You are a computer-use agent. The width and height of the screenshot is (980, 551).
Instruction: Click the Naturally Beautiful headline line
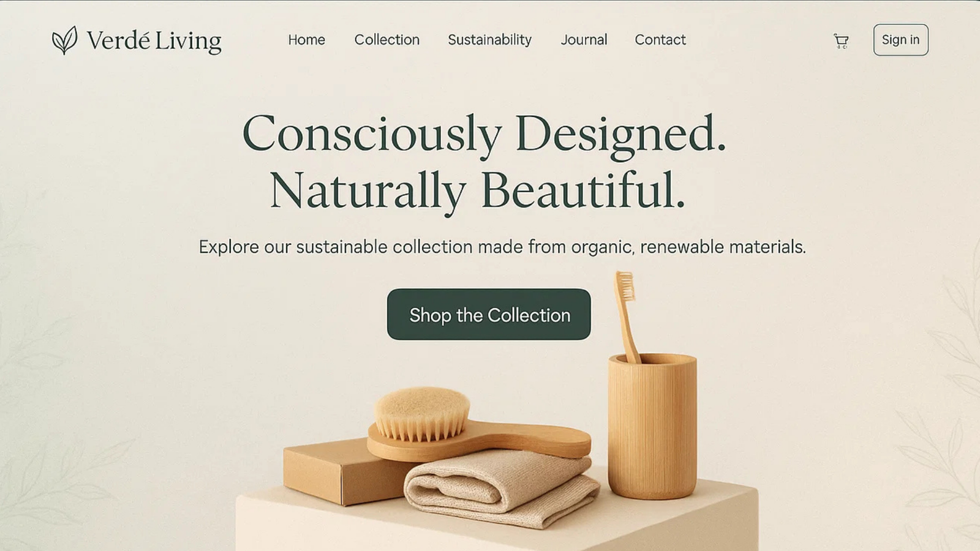[477, 190]
